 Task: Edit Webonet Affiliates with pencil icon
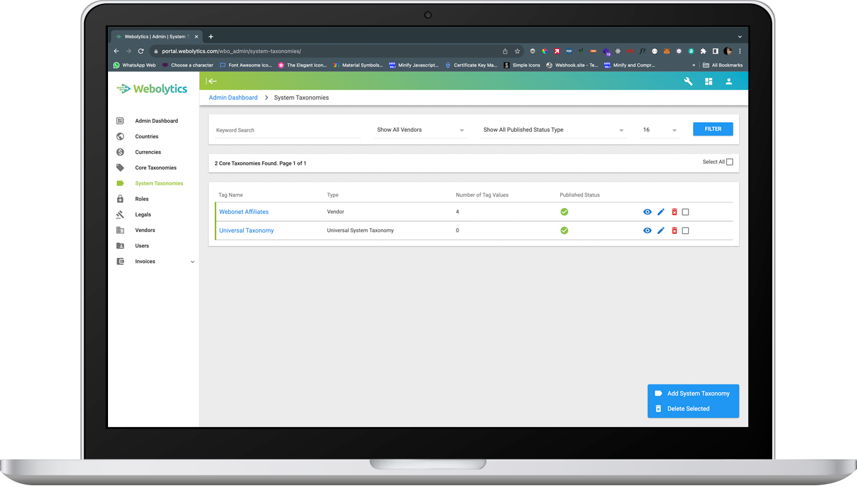pyautogui.click(x=661, y=212)
